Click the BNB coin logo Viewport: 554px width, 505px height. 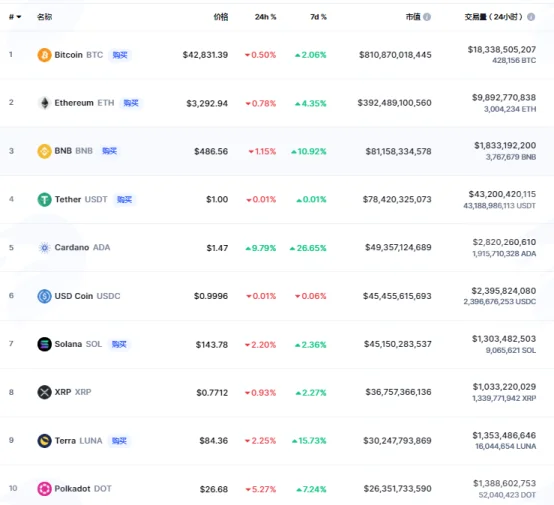click(44, 151)
